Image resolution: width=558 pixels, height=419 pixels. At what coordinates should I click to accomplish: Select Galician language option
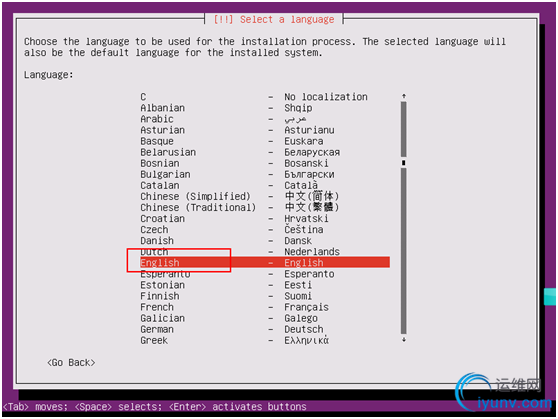(x=265, y=318)
